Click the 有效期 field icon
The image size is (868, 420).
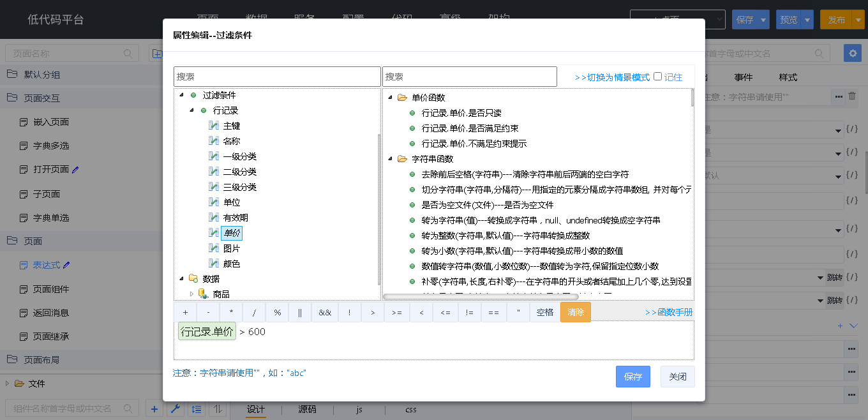[x=214, y=218]
